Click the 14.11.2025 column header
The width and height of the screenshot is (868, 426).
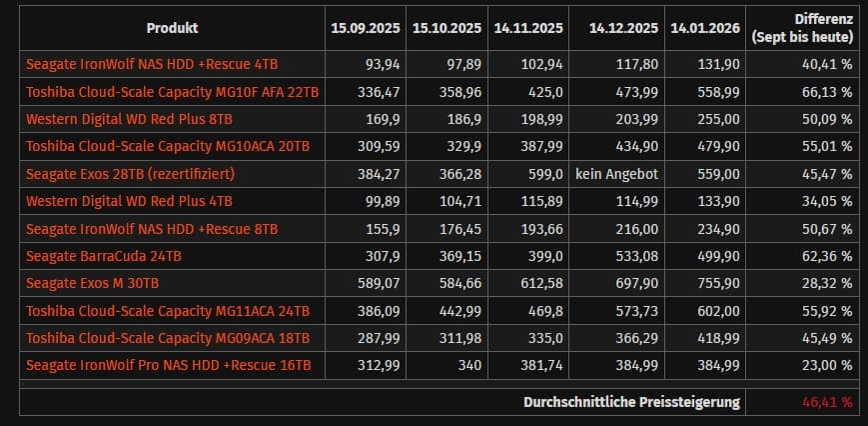click(524, 28)
